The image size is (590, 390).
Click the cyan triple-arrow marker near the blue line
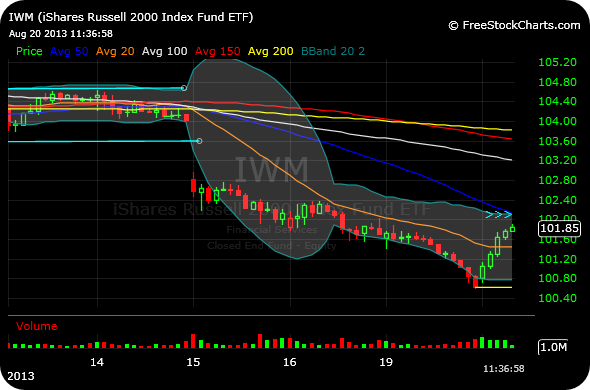pos(499,215)
